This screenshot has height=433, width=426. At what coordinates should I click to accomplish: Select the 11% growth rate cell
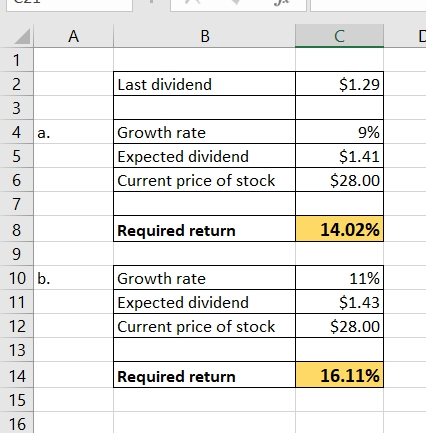point(339,278)
